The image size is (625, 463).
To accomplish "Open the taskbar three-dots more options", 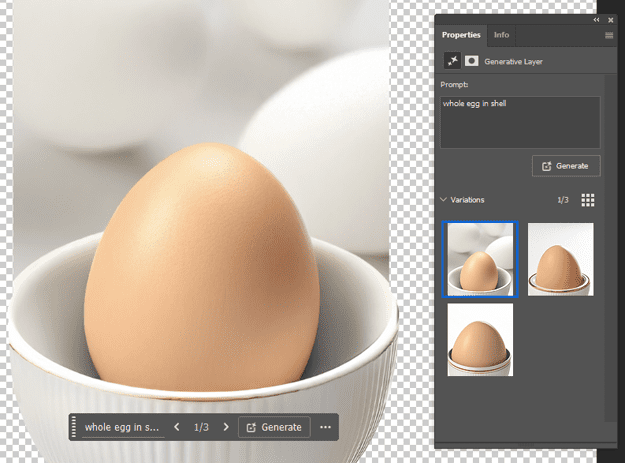I will pos(325,427).
